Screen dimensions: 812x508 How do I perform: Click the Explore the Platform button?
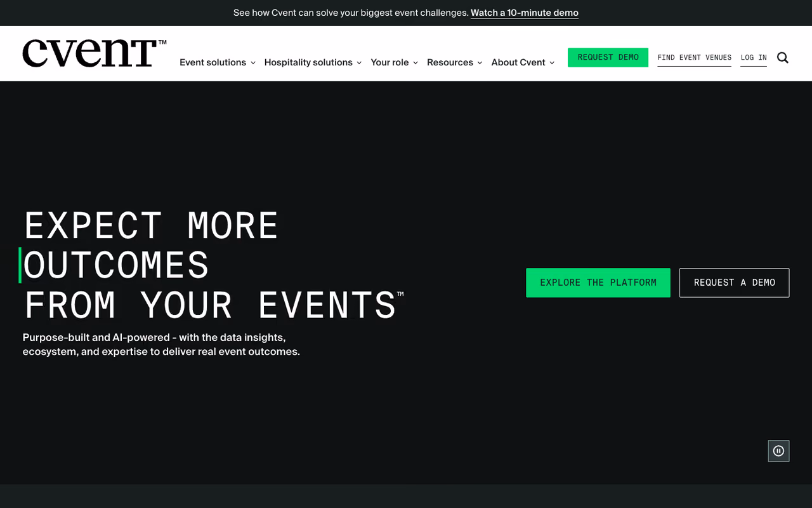[598, 283]
